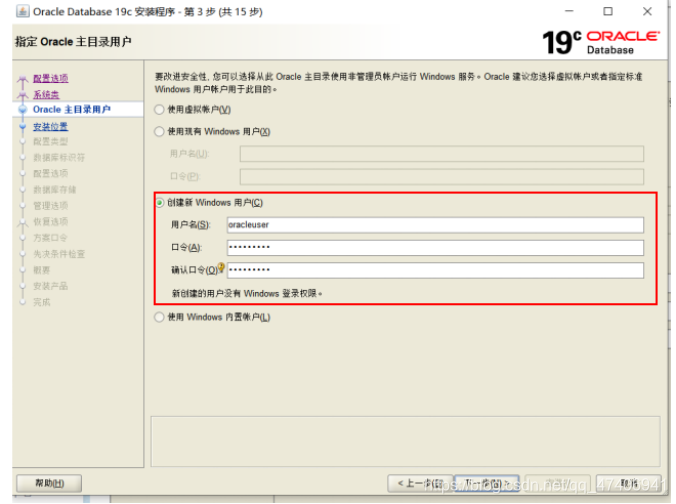Click the 完成 step label

pyautogui.click(x=42, y=302)
